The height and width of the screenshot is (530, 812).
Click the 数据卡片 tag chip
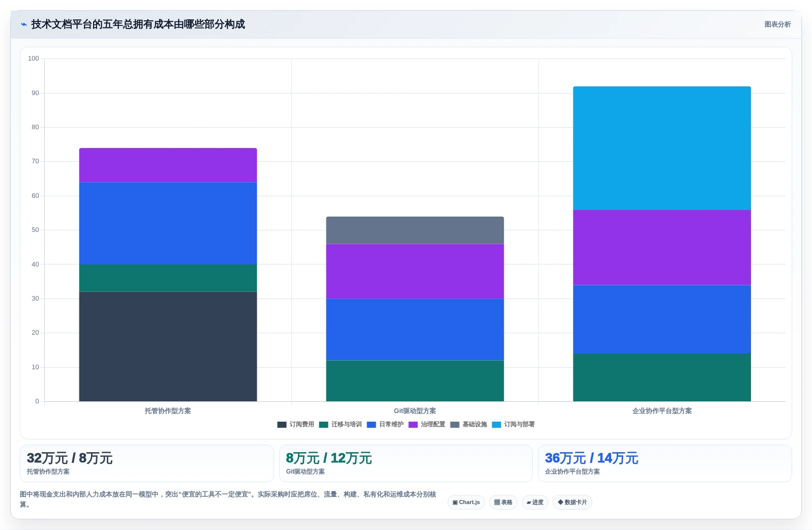tap(573, 503)
